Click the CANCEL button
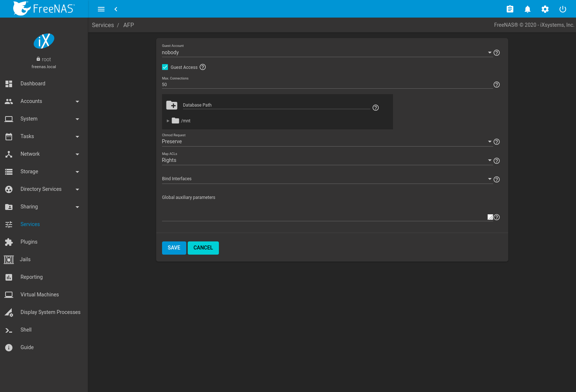Viewport: 576px width, 392px height. click(x=203, y=248)
